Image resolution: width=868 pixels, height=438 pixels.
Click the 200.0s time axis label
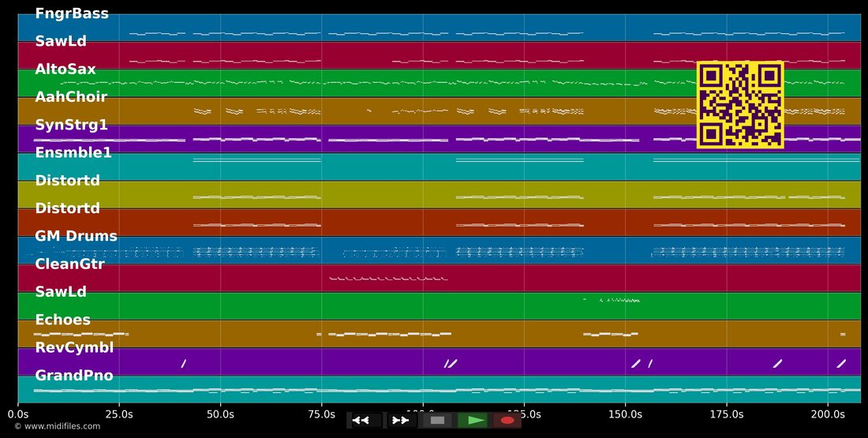point(828,414)
